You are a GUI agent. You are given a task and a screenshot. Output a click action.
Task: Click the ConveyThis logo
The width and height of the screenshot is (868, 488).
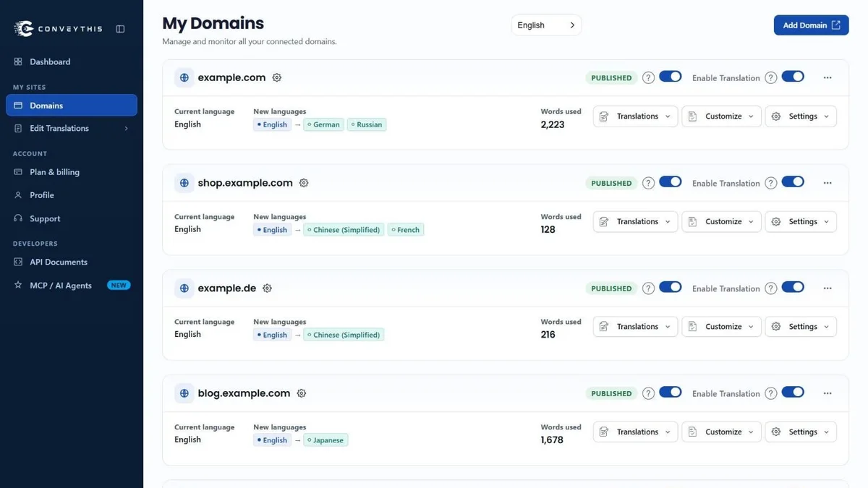pyautogui.click(x=59, y=29)
